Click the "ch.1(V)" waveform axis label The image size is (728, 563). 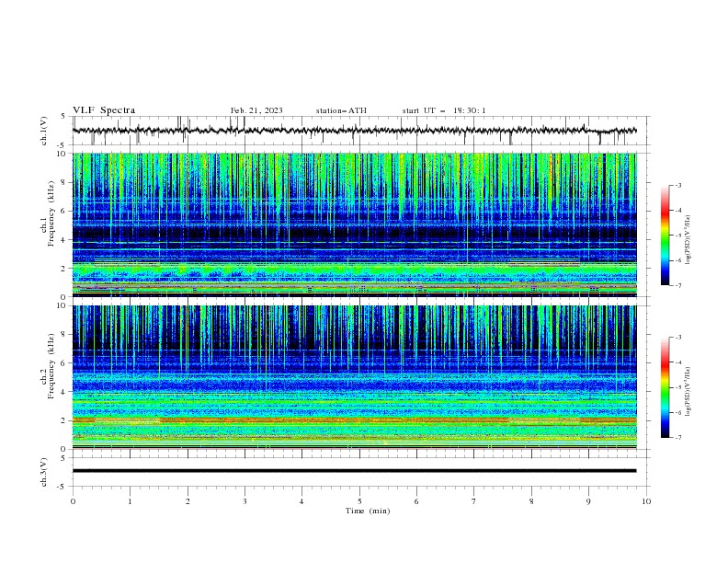44,131
